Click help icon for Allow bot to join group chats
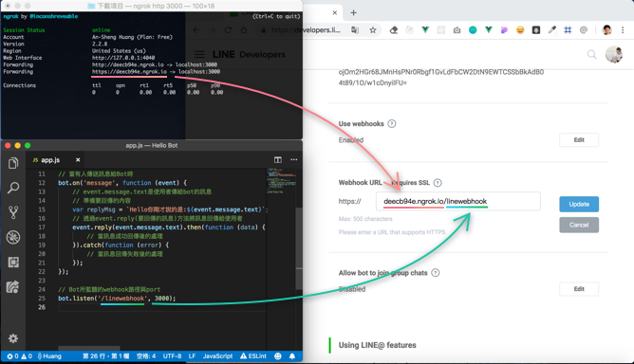Viewport: 634px width, 364px height. (x=435, y=273)
